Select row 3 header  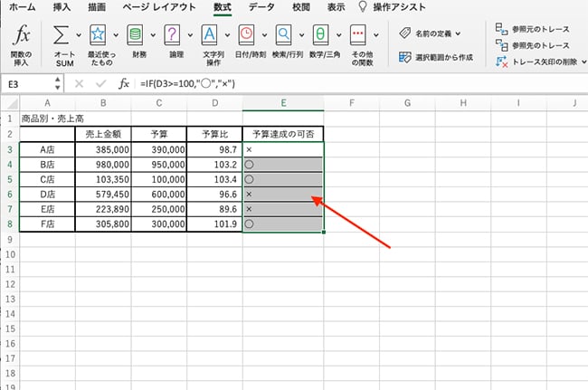[10, 149]
